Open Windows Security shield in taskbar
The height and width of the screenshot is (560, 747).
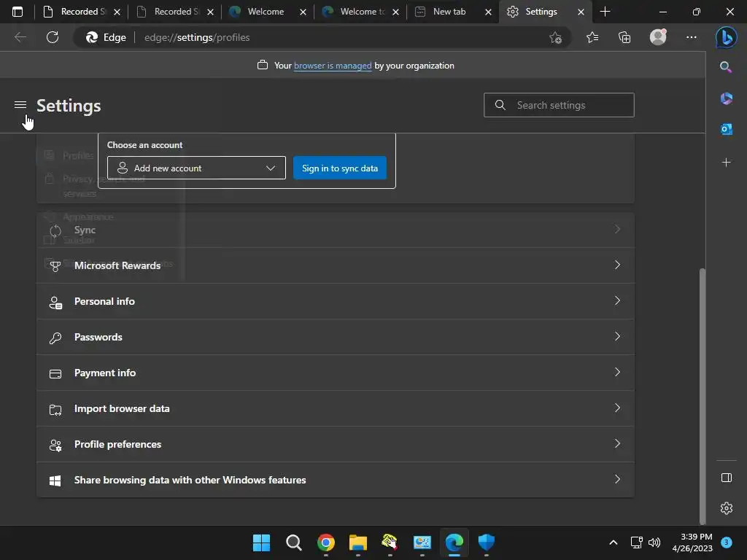pos(487,542)
